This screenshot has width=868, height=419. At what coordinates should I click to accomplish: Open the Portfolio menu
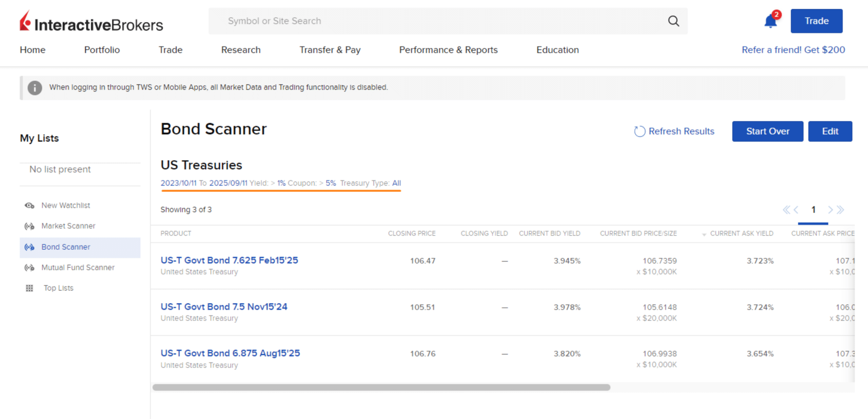(102, 50)
